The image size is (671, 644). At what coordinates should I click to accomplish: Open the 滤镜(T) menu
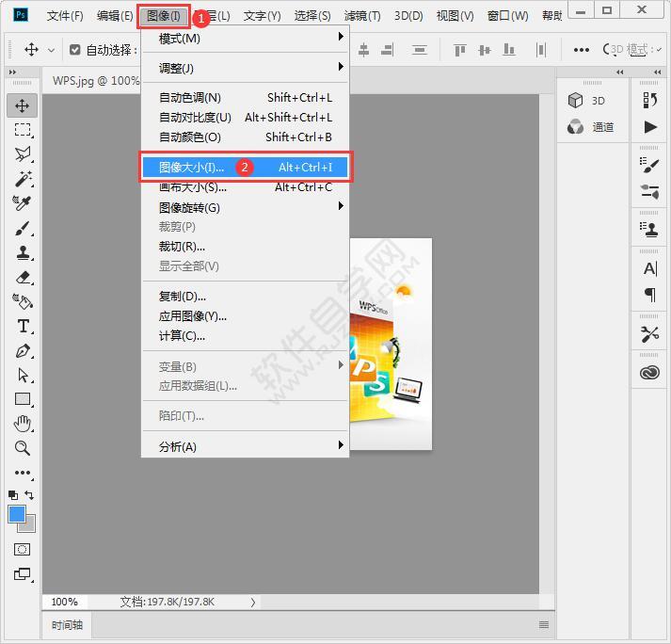361,16
